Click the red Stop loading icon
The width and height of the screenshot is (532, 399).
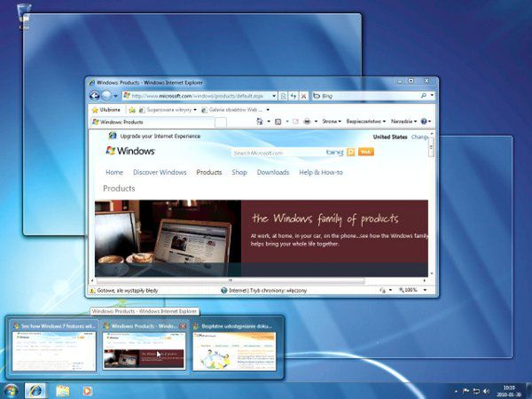303,96
